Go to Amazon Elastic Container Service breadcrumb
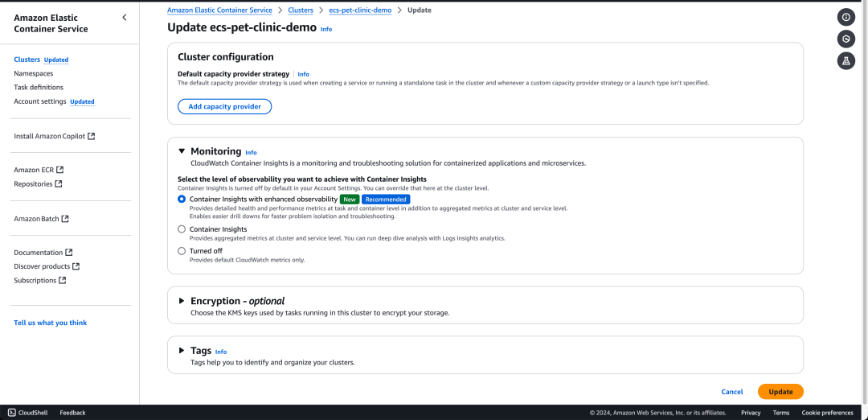This screenshot has height=420, width=868. coord(219,10)
